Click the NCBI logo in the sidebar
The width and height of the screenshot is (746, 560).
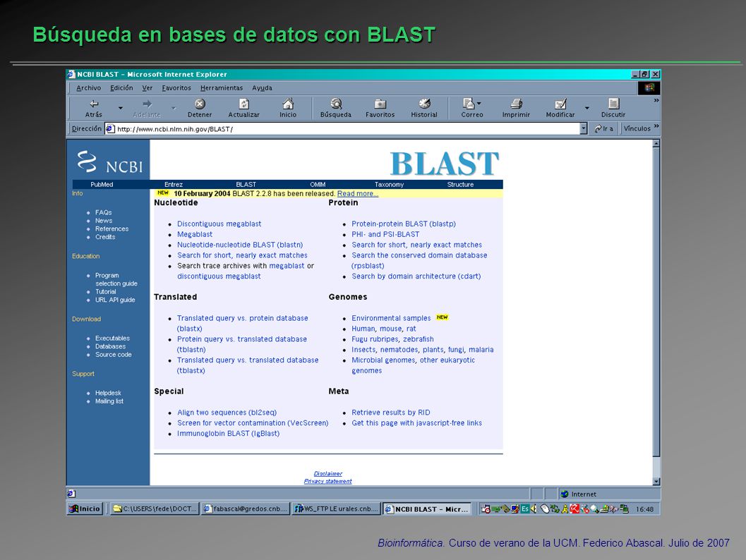click(x=110, y=162)
